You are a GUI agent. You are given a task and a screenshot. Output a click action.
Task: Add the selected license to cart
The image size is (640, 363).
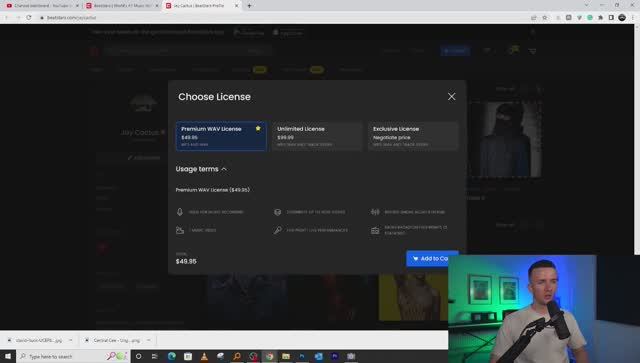pos(432,258)
